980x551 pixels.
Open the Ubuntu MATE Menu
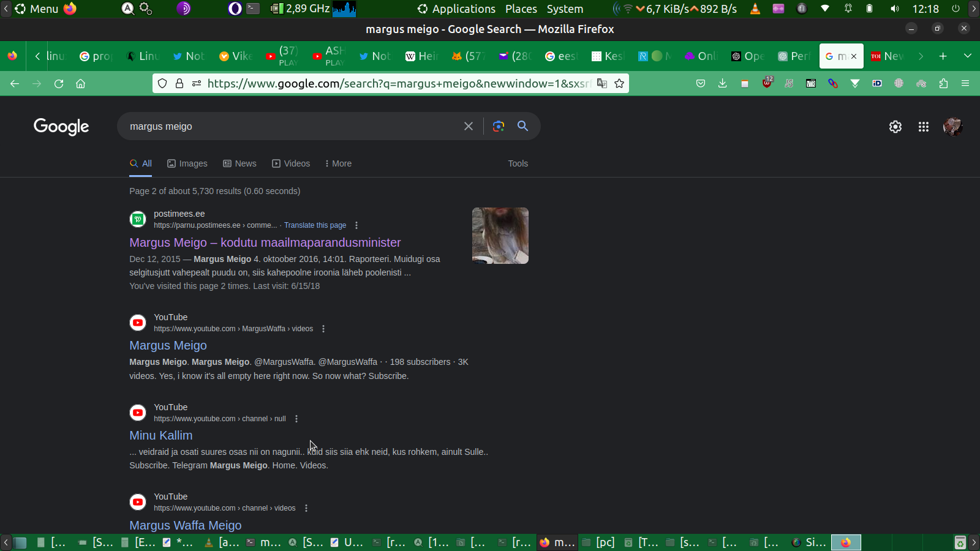click(x=36, y=9)
